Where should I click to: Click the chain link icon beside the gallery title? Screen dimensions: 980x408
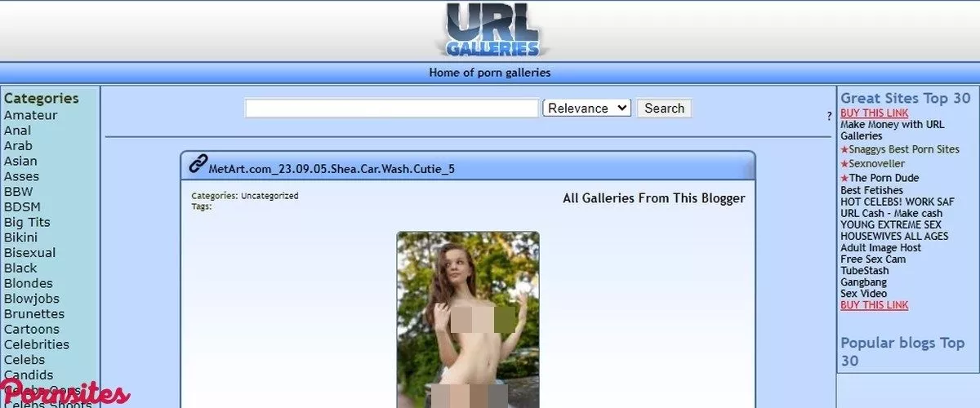(198, 164)
